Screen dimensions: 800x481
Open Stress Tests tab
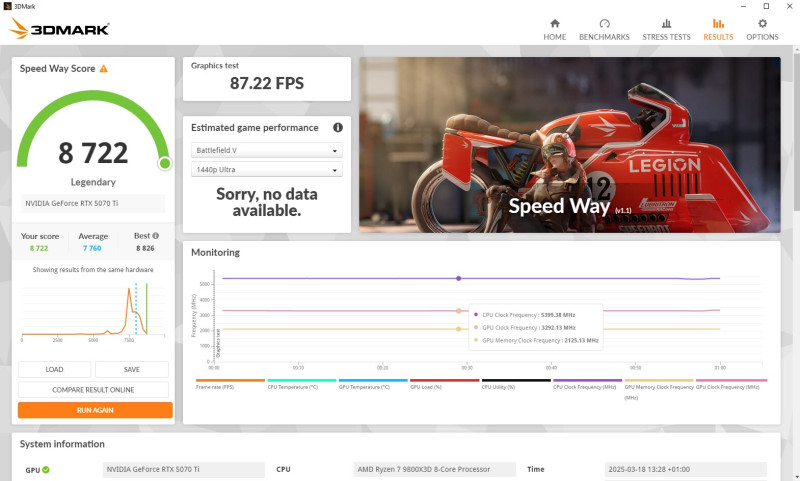pos(666,30)
